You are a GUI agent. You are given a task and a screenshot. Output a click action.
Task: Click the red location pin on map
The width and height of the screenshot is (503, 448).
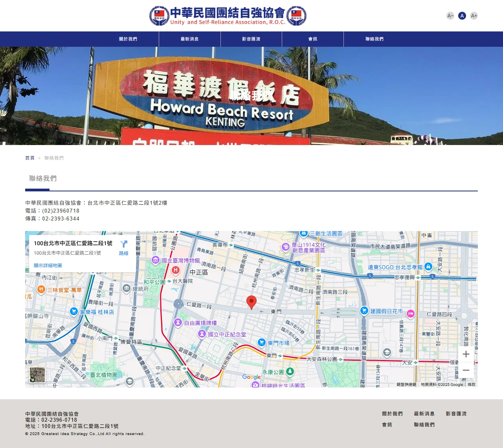[251, 303]
